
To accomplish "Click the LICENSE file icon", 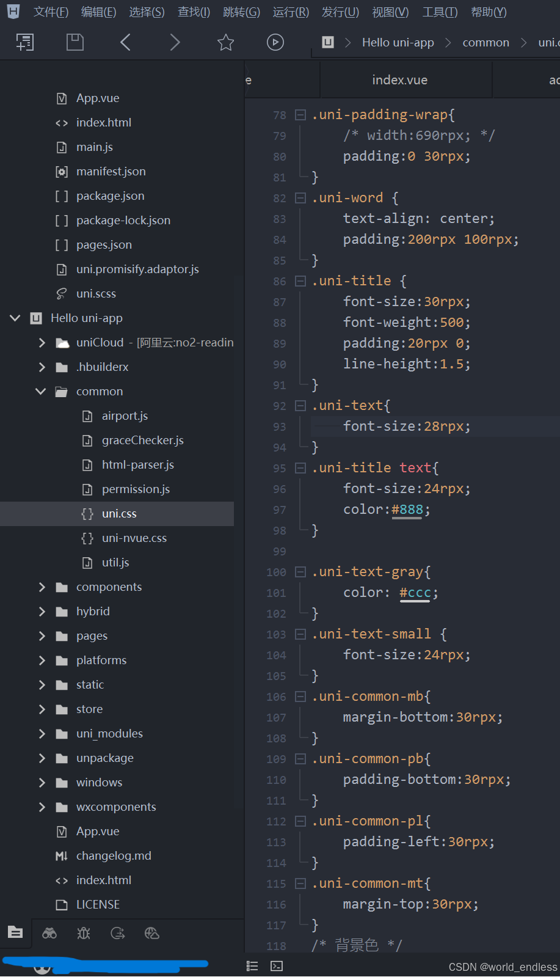I will click(x=61, y=905).
